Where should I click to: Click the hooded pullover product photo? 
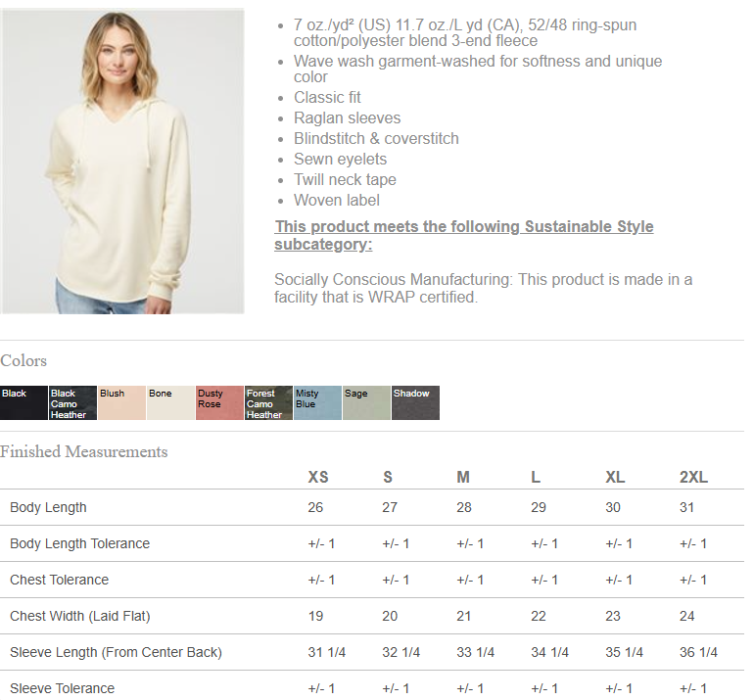pyautogui.click(x=122, y=162)
